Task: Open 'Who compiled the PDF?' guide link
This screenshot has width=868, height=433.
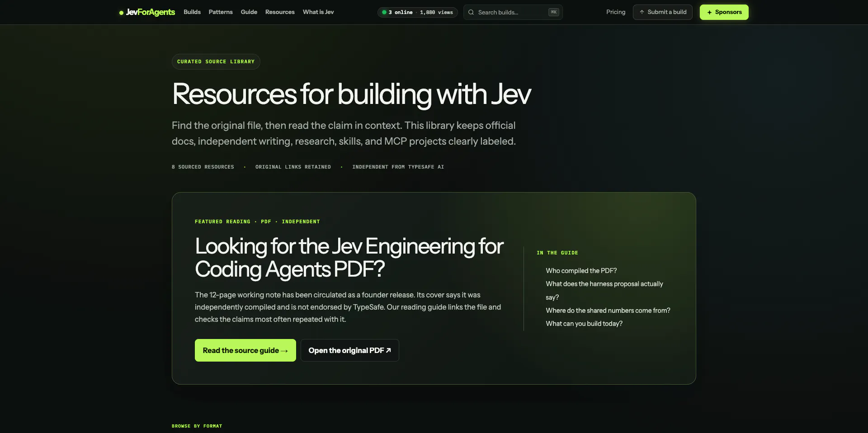Action: pyautogui.click(x=581, y=271)
